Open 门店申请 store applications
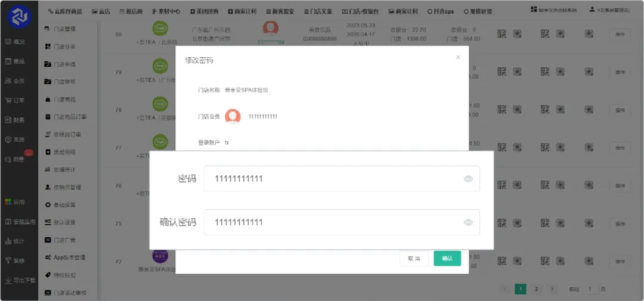 [x=60, y=64]
